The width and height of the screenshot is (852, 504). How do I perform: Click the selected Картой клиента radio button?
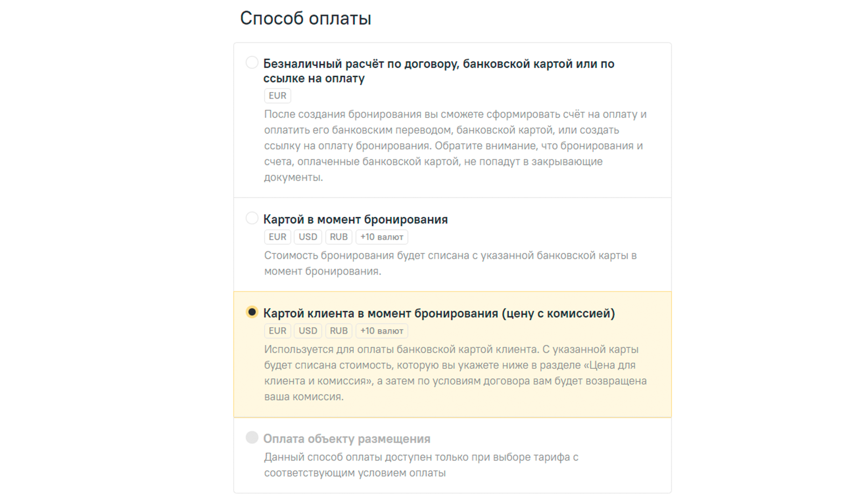tap(252, 312)
